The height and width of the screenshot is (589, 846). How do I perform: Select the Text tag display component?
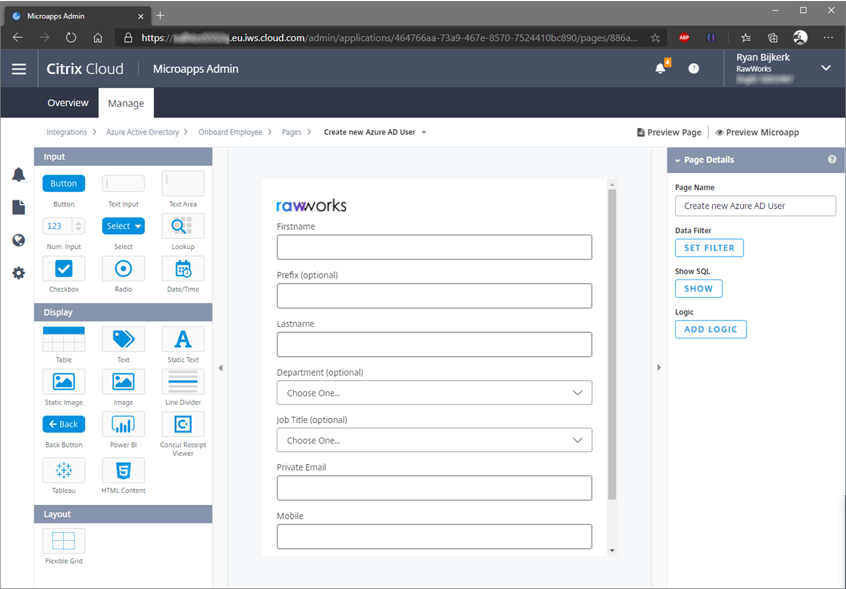coord(123,339)
